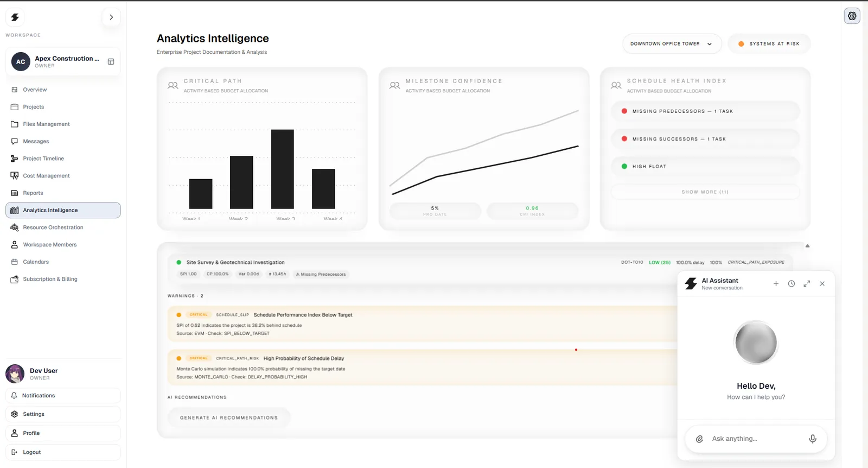The width and height of the screenshot is (868, 468).
Task: Select the tallest Week 3 bar
Action: [x=283, y=169]
